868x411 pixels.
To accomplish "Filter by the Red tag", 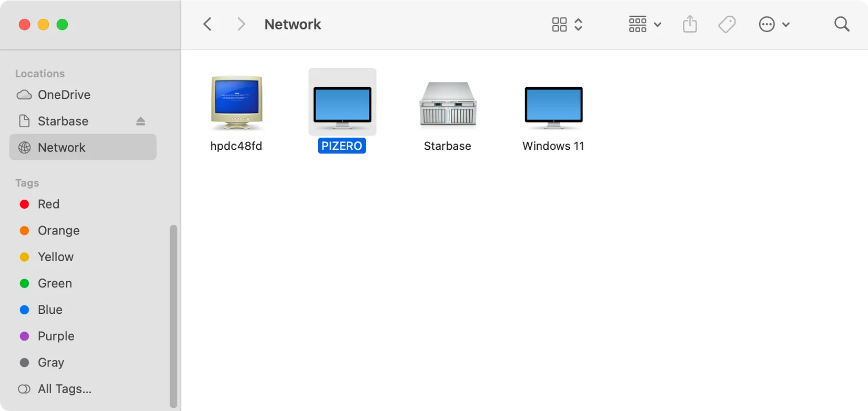I will click(48, 204).
